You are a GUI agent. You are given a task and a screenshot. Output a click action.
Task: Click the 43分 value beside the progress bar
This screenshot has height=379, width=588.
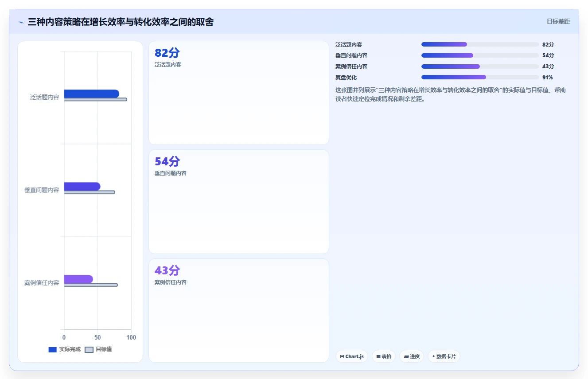click(548, 66)
